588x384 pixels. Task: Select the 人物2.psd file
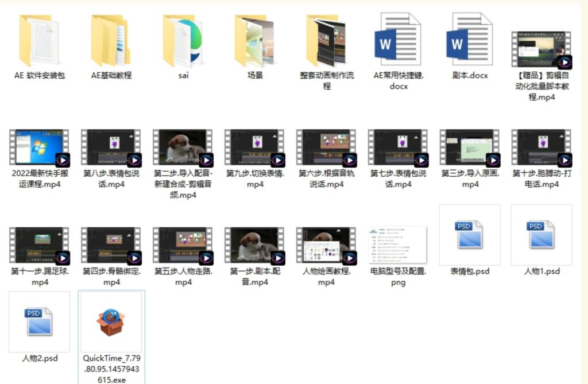click(39, 323)
